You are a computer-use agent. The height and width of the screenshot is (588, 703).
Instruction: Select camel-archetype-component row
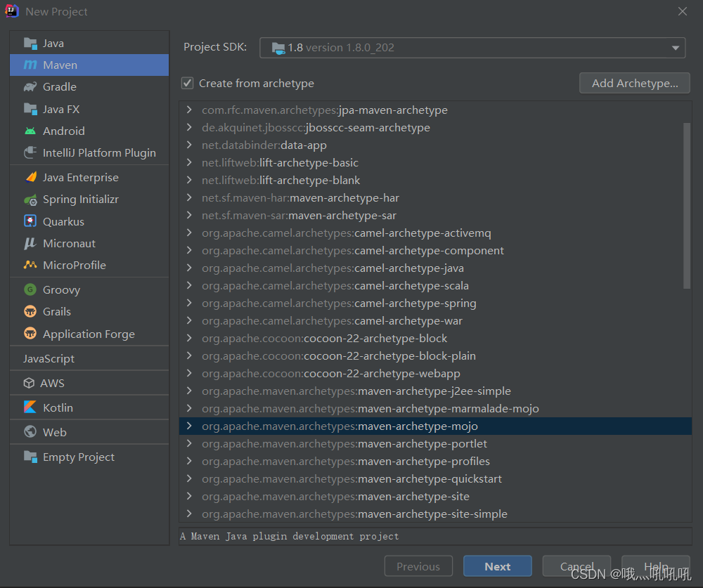tap(435, 250)
